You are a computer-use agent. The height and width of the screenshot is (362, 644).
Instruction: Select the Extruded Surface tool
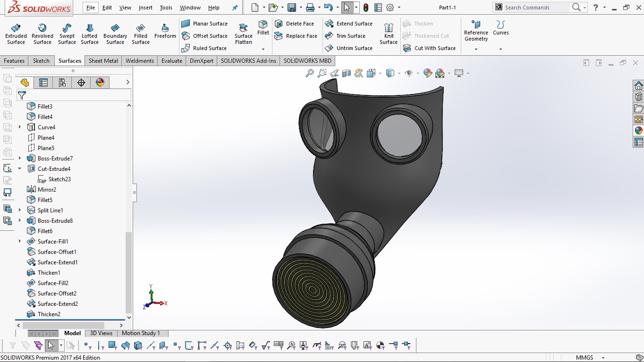pos(16,34)
